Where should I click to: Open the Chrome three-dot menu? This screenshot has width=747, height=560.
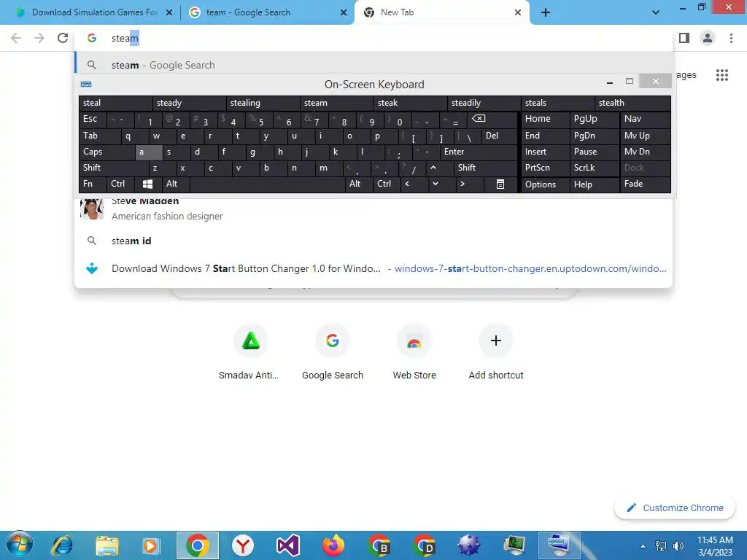point(731,38)
